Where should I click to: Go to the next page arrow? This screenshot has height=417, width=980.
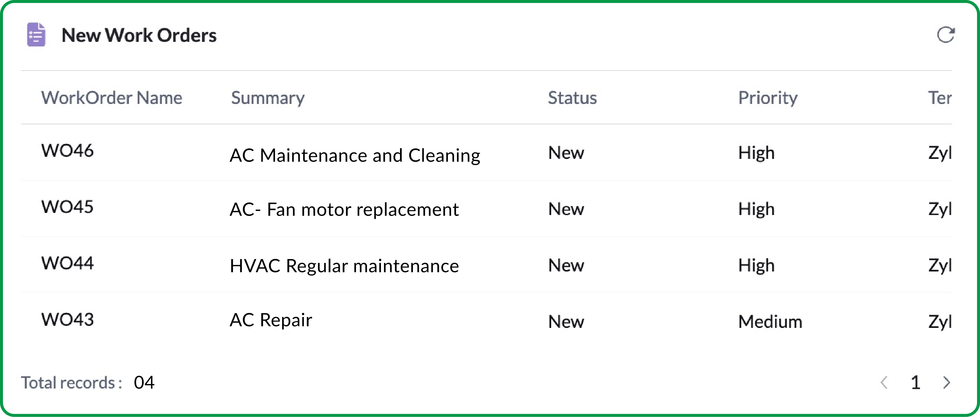(947, 382)
